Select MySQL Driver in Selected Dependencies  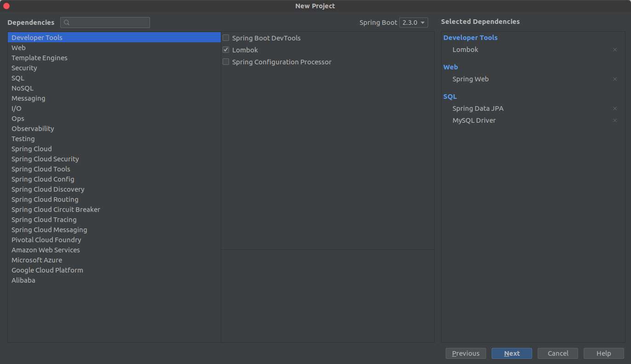(x=474, y=120)
